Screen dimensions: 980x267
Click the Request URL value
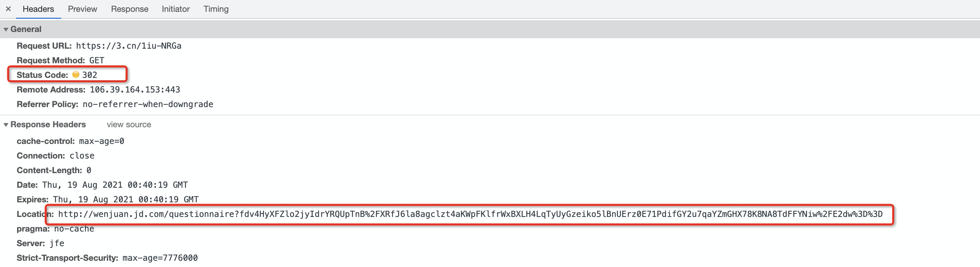click(128, 46)
